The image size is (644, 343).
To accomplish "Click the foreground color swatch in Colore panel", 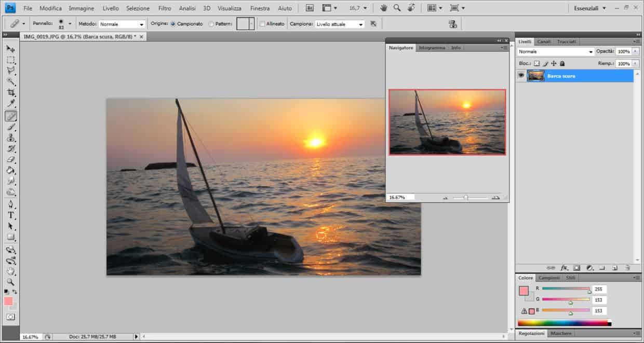I will (524, 291).
